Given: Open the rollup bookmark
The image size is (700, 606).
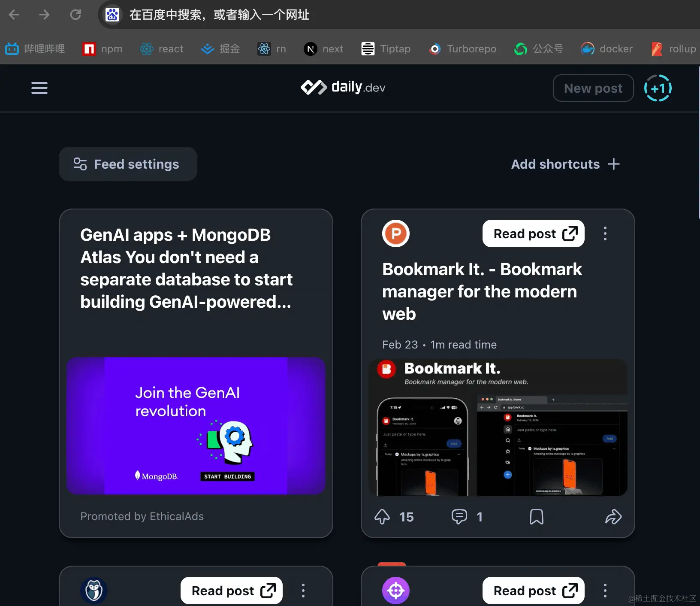Looking at the screenshot, I should coord(673,49).
